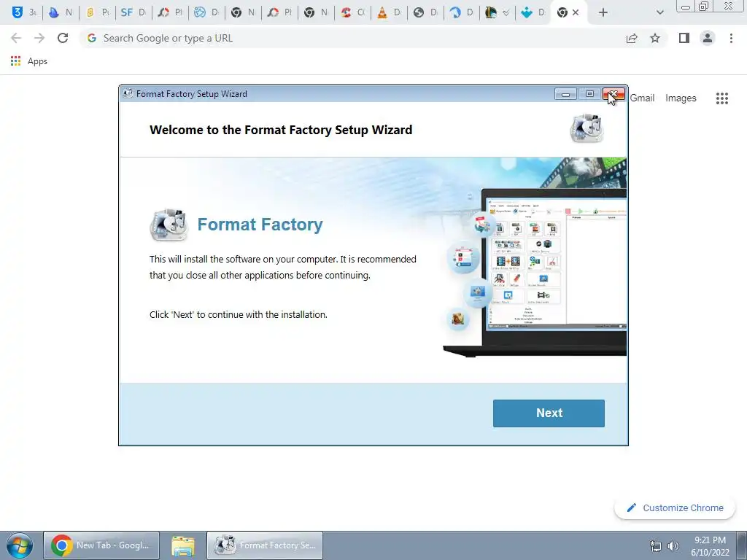Switch to the VLC cone icon tab

(x=390, y=12)
